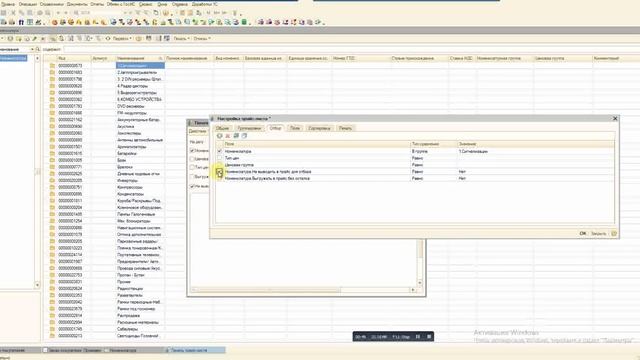Image resolution: width=640 pixels, height=360 pixels.
Task: Open the Группировки tab
Action: (249, 128)
